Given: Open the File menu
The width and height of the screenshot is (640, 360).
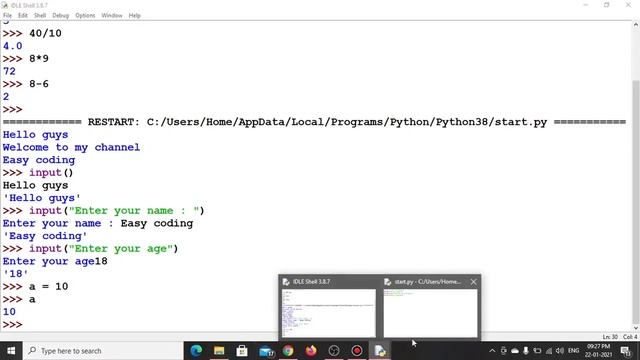Looking at the screenshot, I should [7, 16].
